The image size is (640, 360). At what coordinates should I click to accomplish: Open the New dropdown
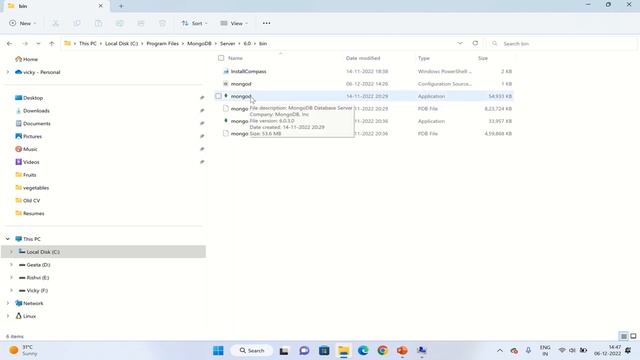[22, 23]
